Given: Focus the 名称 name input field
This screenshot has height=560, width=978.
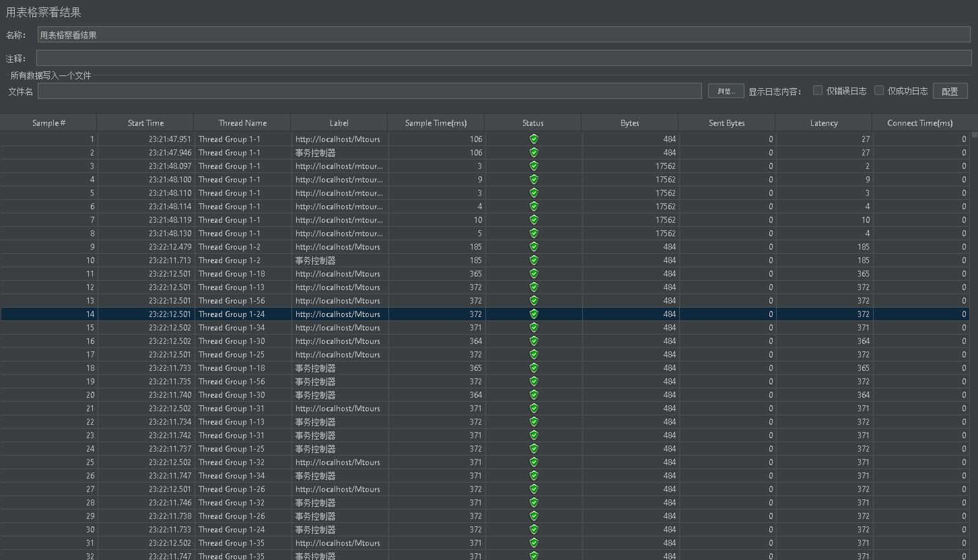Looking at the screenshot, I should pos(504,35).
